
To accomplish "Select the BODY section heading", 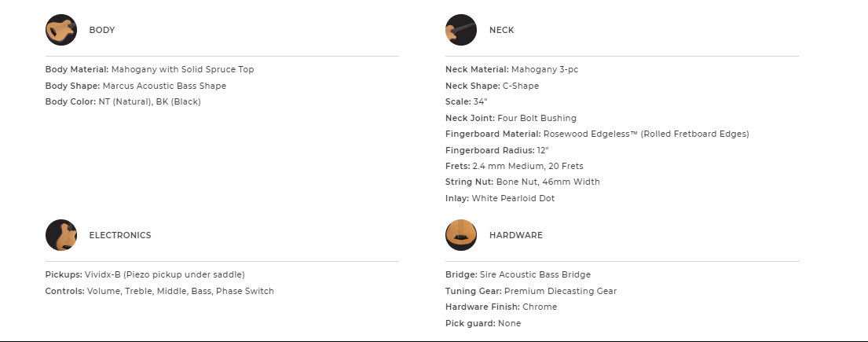I will pos(102,30).
